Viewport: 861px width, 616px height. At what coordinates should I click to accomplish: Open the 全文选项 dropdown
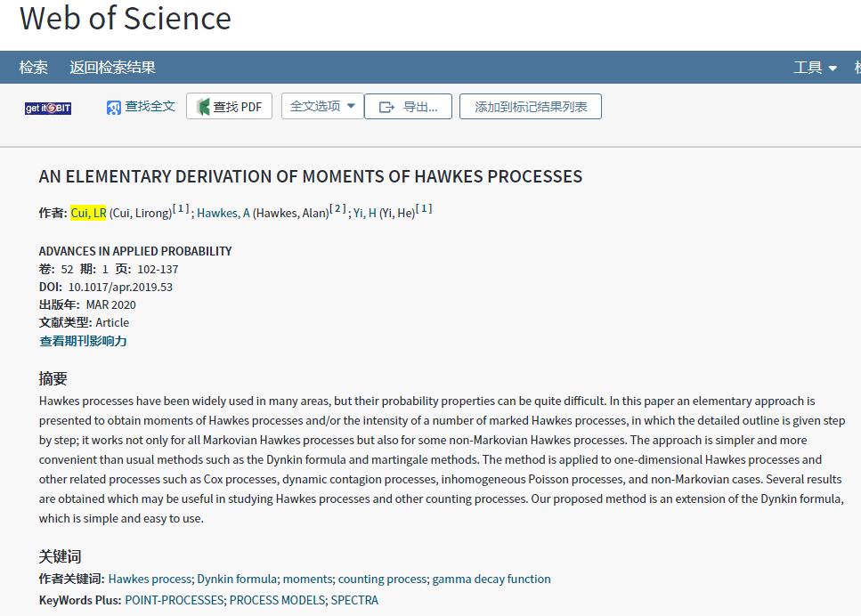pyautogui.click(x=322, y=106)
